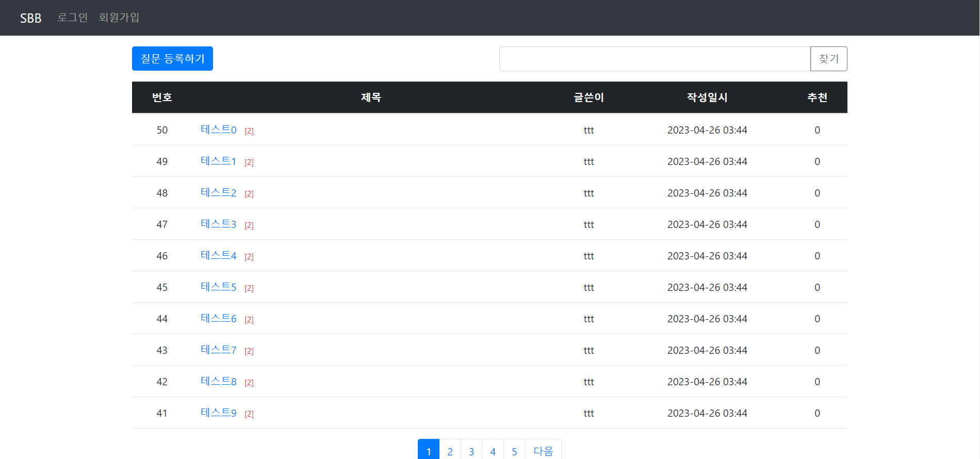
Task: Click the 찾기 search button
Action: tap(828, 59)
